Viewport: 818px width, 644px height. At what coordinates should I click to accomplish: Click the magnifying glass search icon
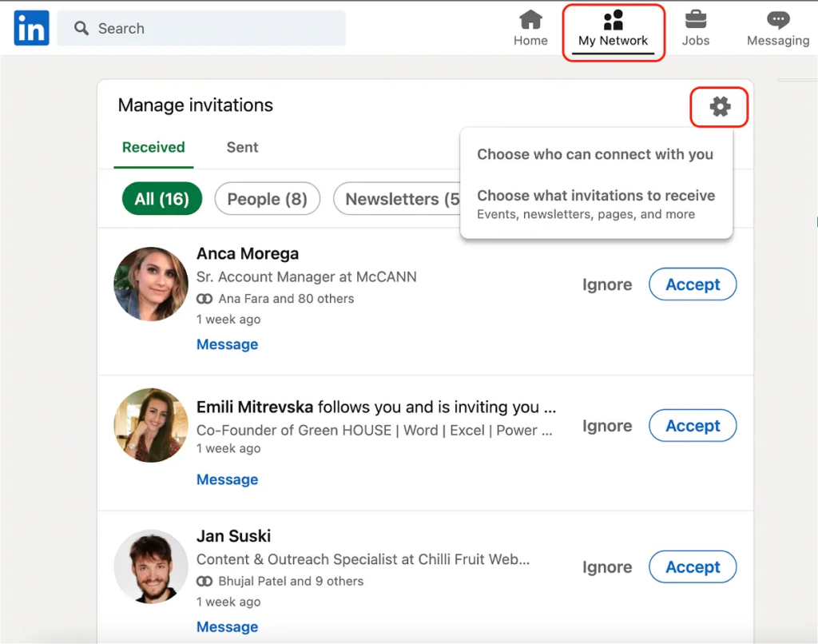[81, 29]
